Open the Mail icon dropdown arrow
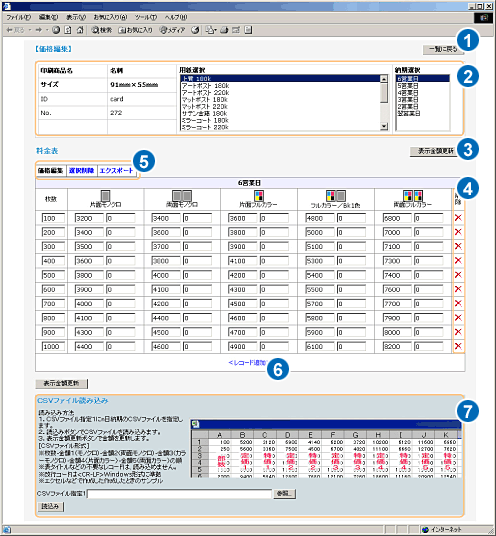 pyautogui.click(x=215, y=30)
